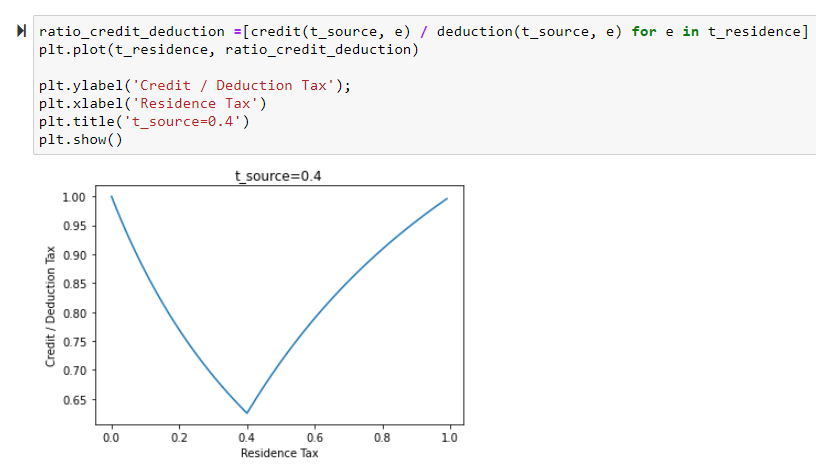Click the Residence Tax x-axis label
Image resolution: width=816 pixels, height=469 pixels.
coord(280,453)
